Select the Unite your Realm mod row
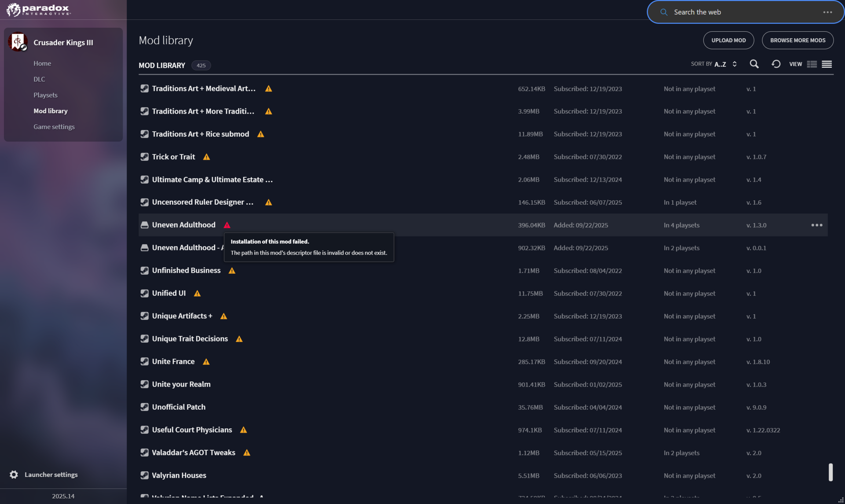This screenshot has height=504, width=845. click(483, 384)
